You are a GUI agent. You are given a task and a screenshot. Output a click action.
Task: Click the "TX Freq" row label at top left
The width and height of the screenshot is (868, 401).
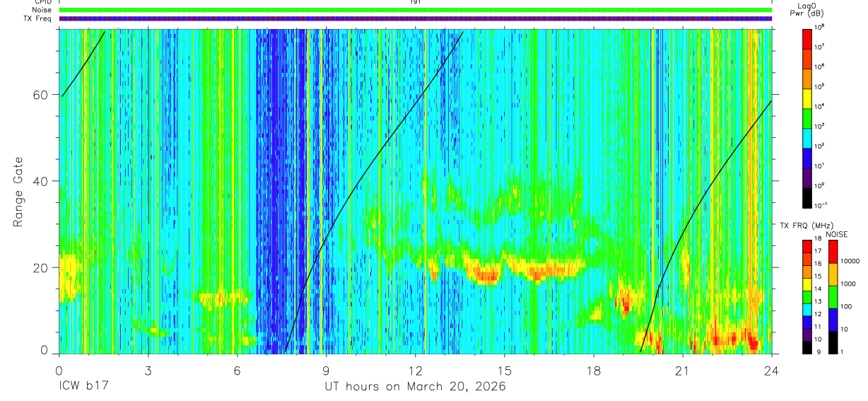point(39,18)
